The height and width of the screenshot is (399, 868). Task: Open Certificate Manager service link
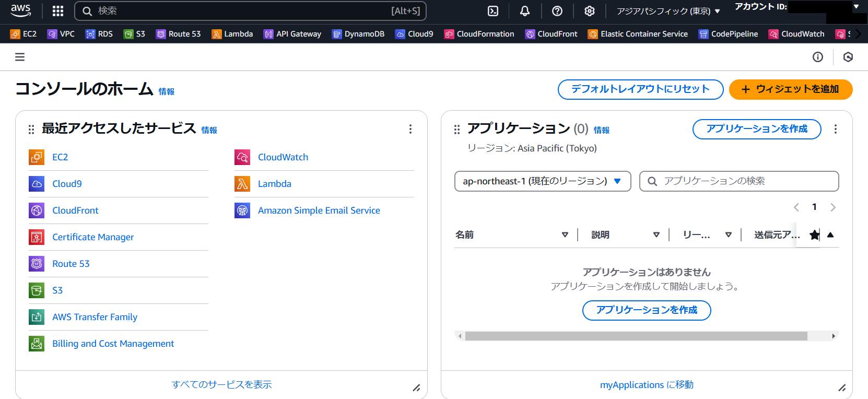click(93, 237)
